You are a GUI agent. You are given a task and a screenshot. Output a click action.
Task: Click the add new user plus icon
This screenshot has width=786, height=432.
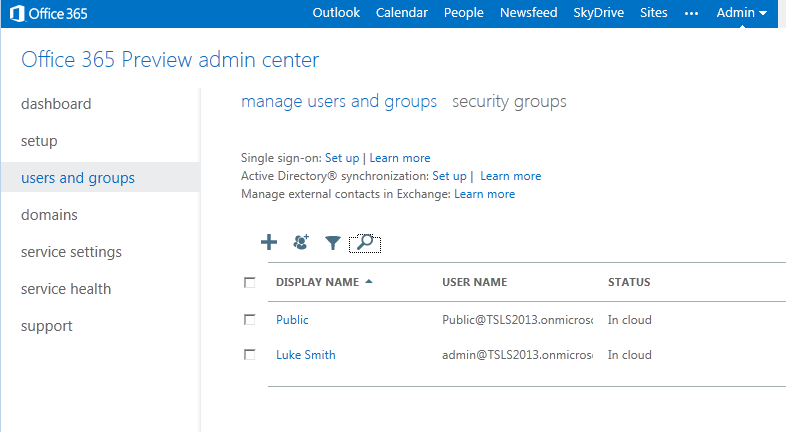tap(268, 242)
